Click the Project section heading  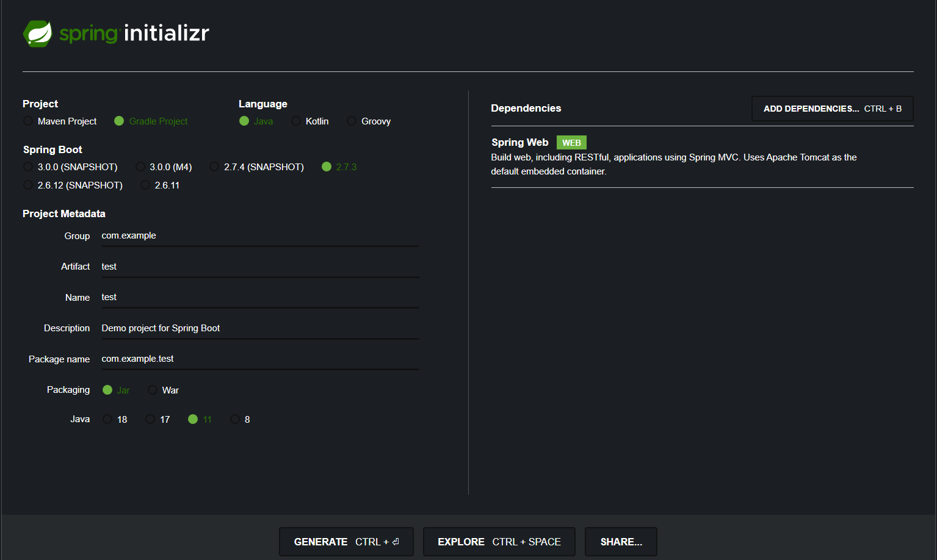click(40, 104)
